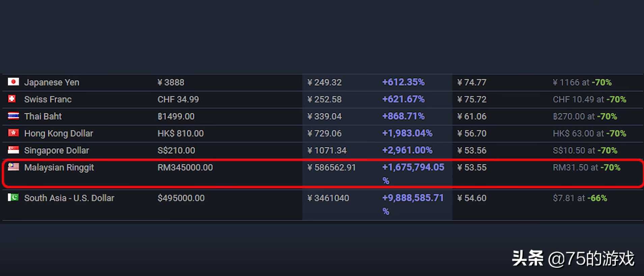Click the $495000.00 price

(181, 198)
